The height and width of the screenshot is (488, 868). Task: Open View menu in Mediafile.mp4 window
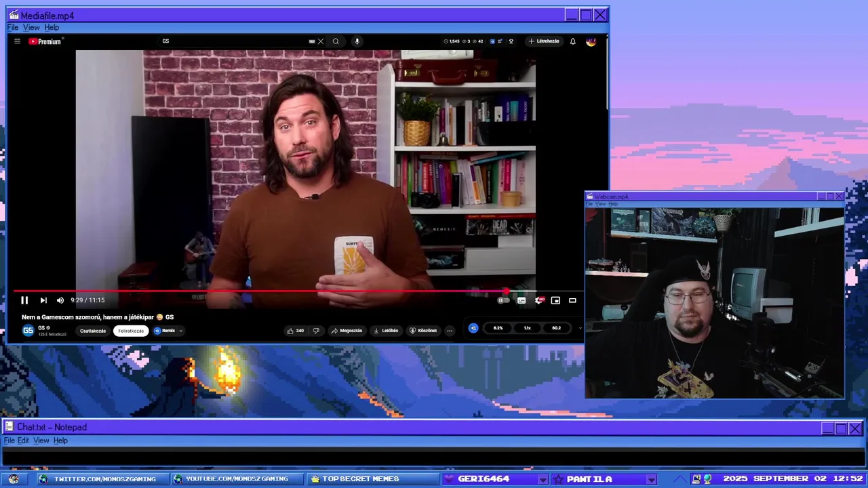tap(32, 28)
